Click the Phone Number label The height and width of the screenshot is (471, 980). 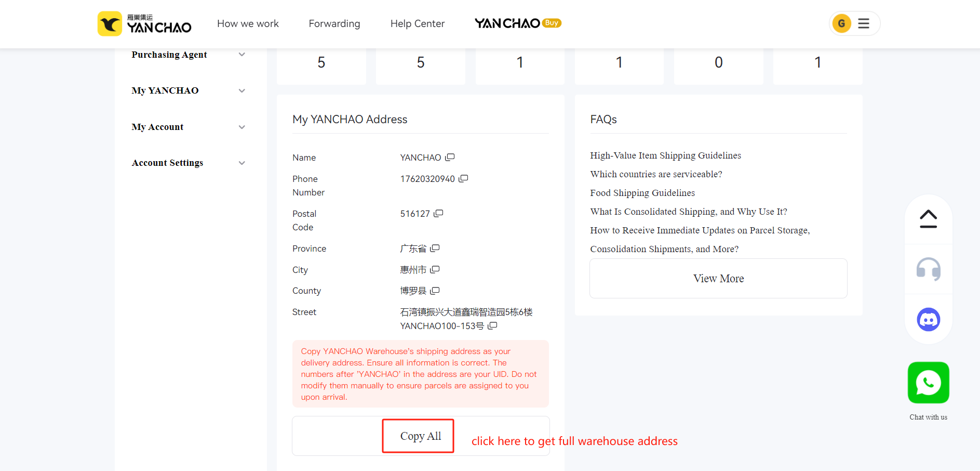pyautogui.click(x=308, y=186)
